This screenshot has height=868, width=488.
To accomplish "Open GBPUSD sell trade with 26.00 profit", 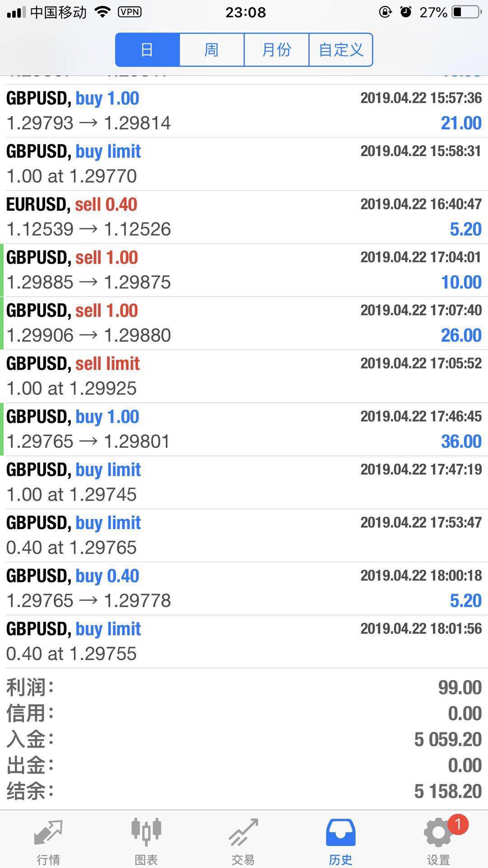I will (244, 323).
